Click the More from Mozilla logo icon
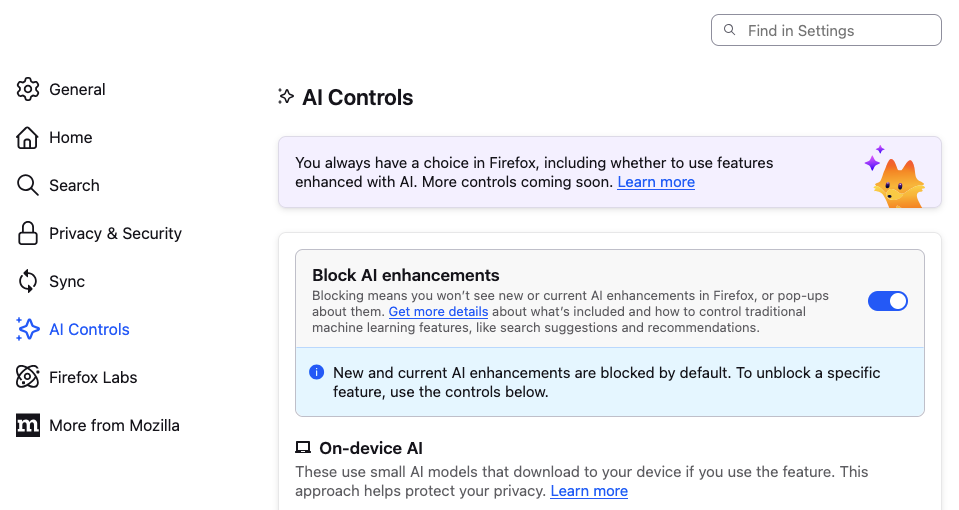 [28, 425]
